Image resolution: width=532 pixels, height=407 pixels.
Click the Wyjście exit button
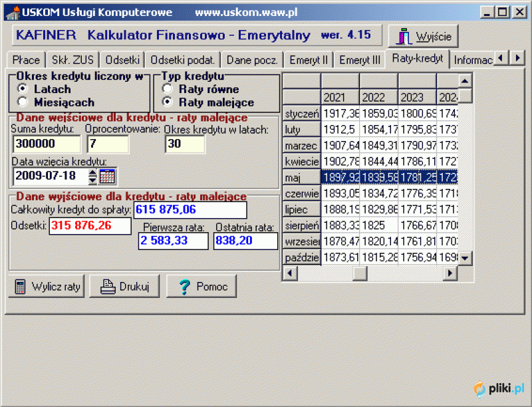click(x=423, y=37)
